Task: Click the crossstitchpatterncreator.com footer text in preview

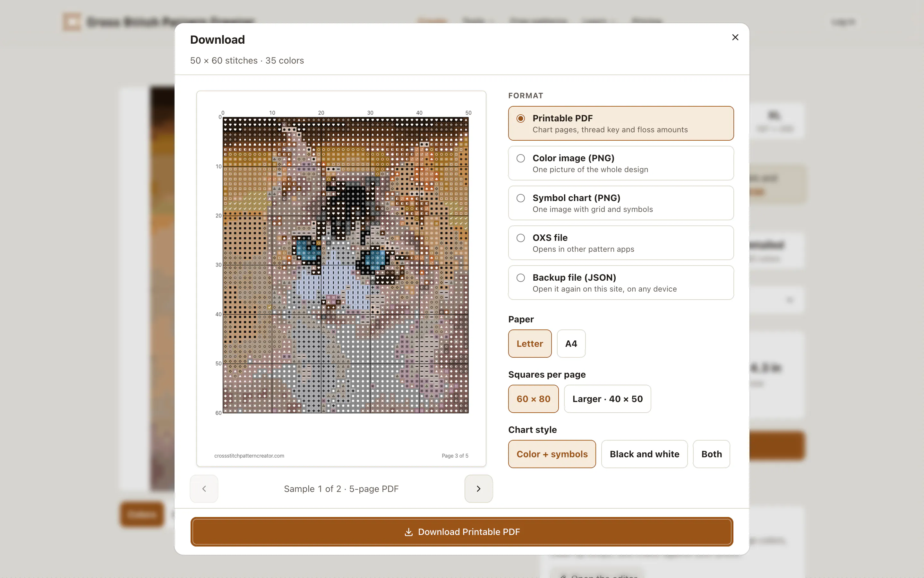Action: (249, 456)
